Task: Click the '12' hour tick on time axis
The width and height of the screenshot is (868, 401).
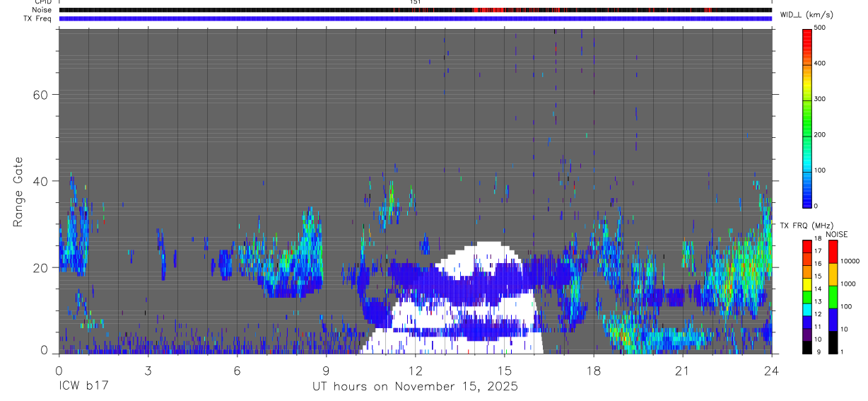Action: coord(415,371)
